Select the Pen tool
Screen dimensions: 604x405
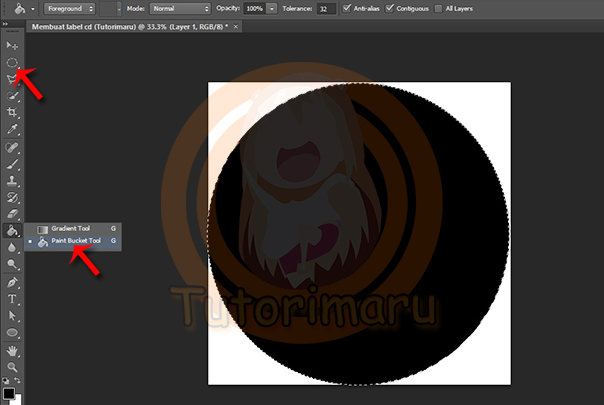point(12,282)
